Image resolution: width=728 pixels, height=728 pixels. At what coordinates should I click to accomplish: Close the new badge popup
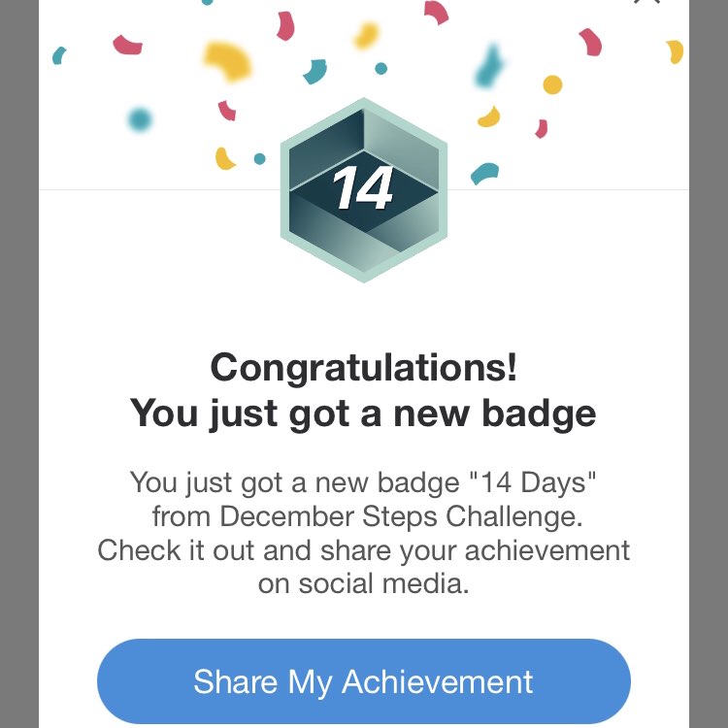click(x=646, y=3)
